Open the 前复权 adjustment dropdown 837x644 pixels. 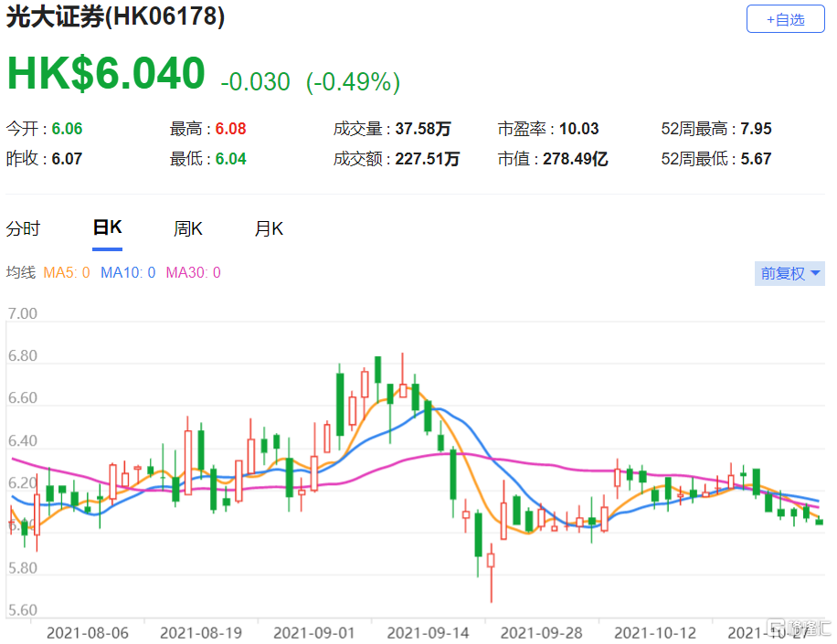789,273
